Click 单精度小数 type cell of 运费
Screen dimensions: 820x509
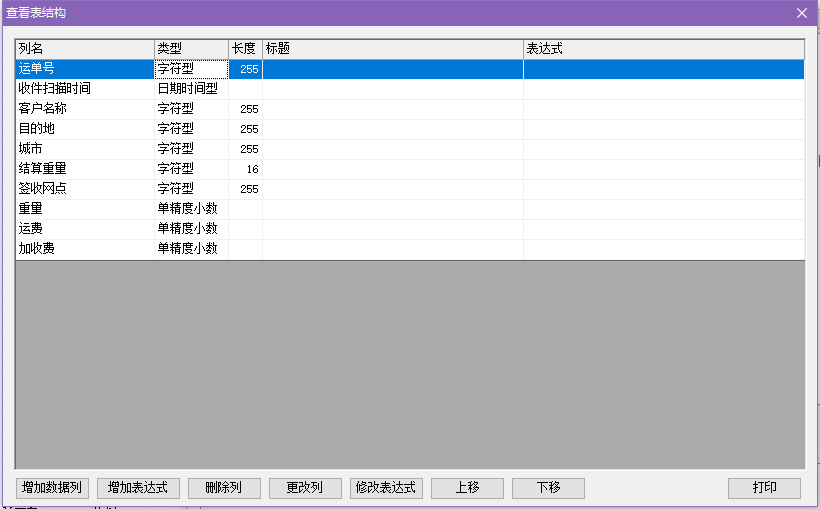point(191,229)
